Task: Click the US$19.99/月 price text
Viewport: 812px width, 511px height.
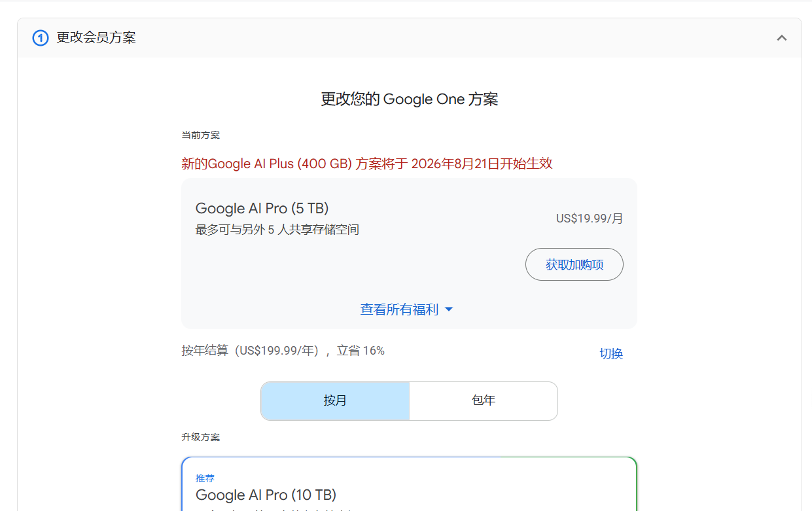Action: pyautogui.click(x=590, y=218)
